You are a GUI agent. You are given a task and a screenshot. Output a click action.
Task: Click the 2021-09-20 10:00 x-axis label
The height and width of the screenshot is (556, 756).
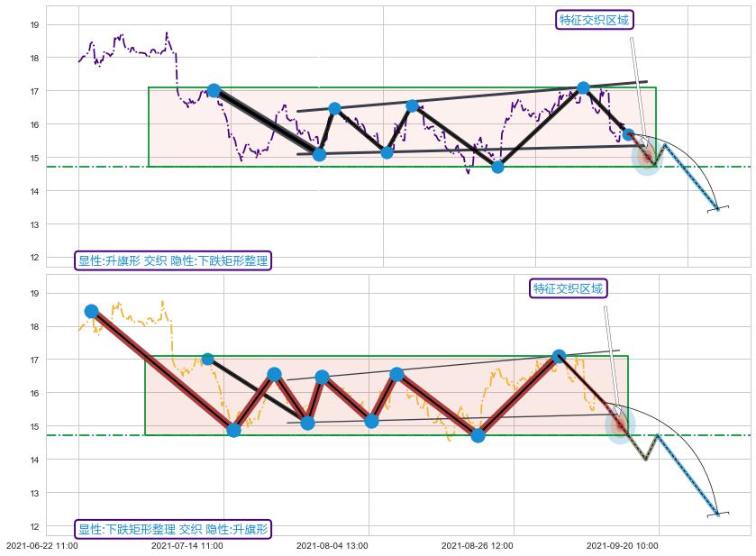point(622,545)
